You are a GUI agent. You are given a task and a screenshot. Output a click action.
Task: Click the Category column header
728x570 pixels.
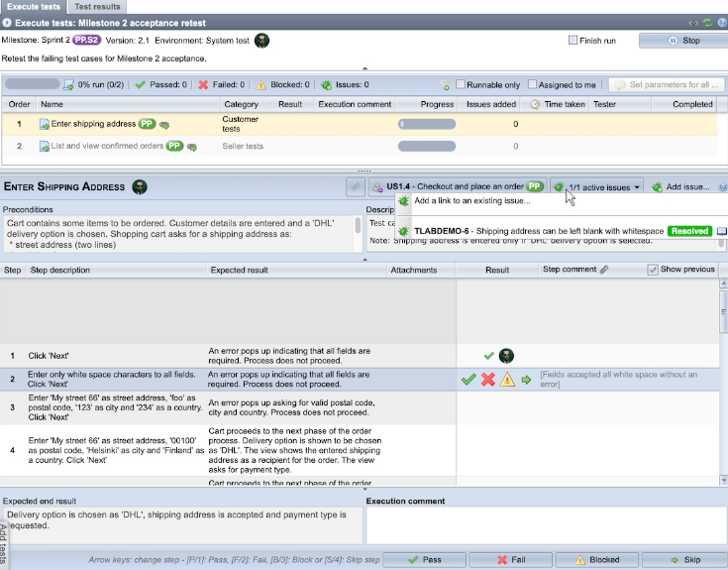pos(241,104)
